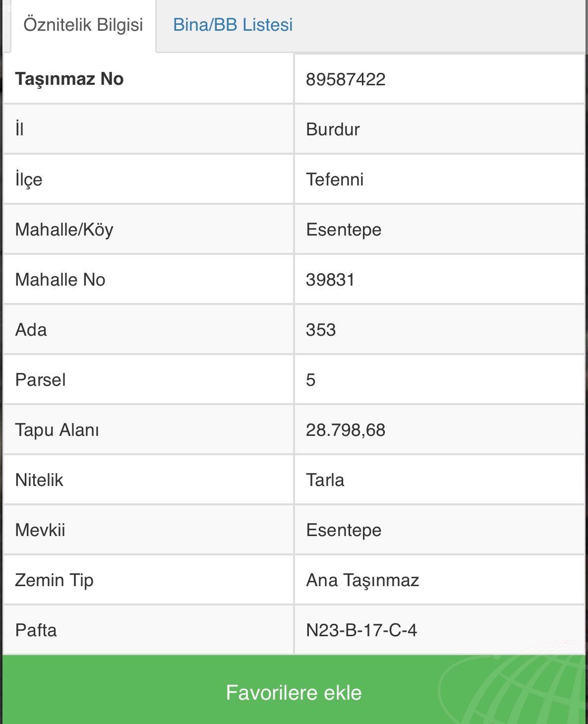Click the Zemin Tip row label
This screenshot has width=588, height=724.
pos(54,580)
